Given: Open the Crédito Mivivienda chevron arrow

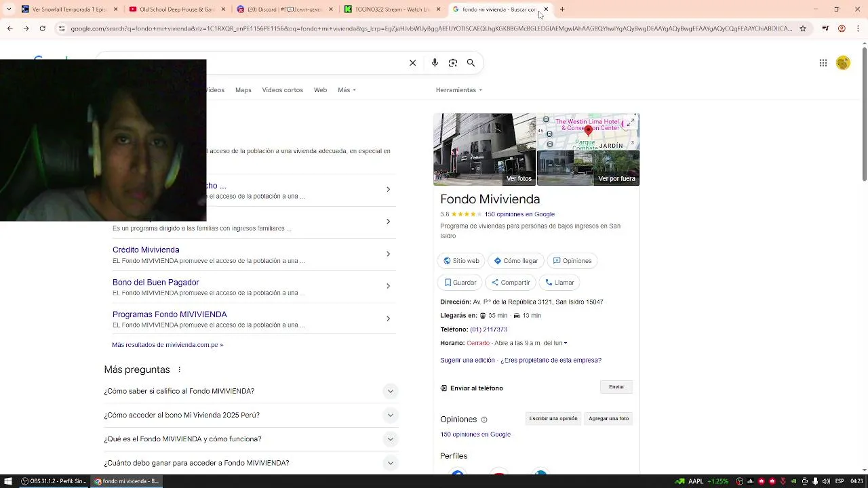Looking at the screenshot, I should tap(388, 254).
